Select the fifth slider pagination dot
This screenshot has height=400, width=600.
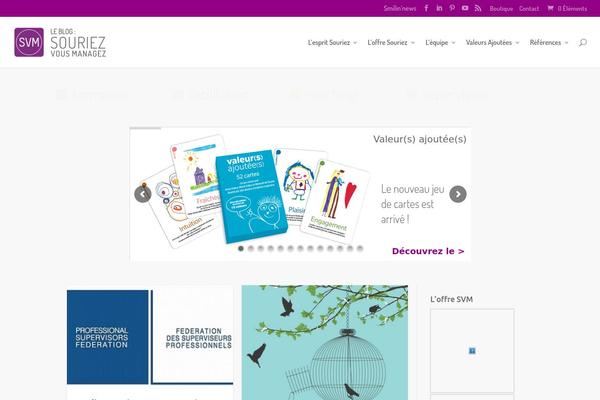280,248
